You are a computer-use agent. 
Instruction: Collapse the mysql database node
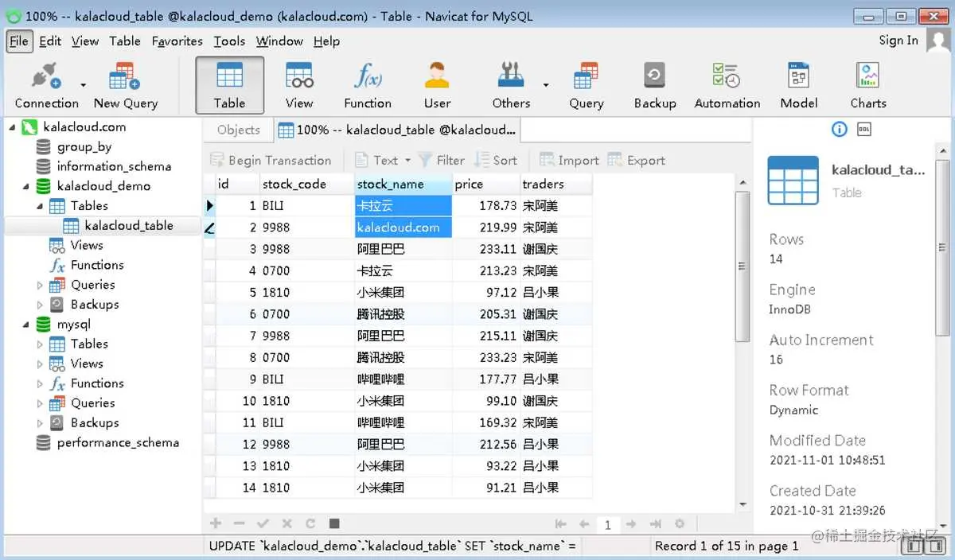pyautogui.click(x=26, y=325)
